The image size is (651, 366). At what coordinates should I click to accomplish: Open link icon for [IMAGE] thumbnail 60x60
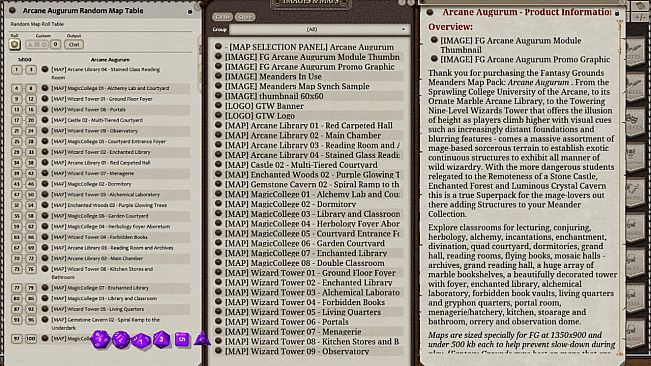point(218,96)
